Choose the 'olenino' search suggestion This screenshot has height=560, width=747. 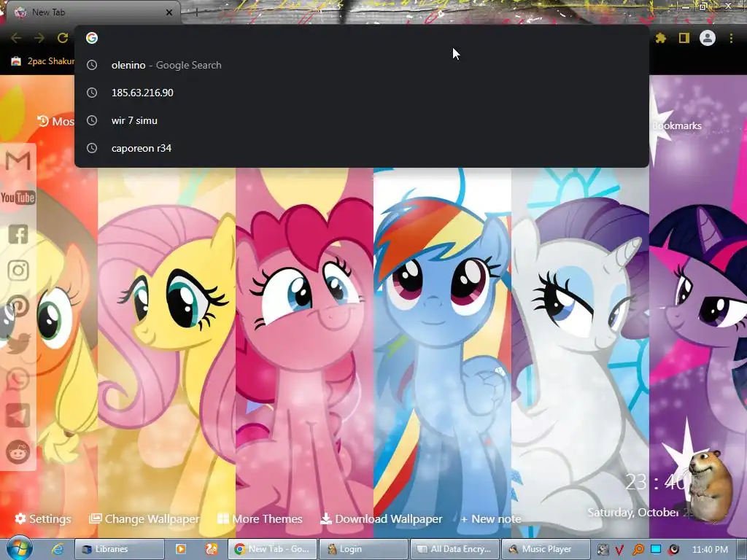click(x=362, y=65)
